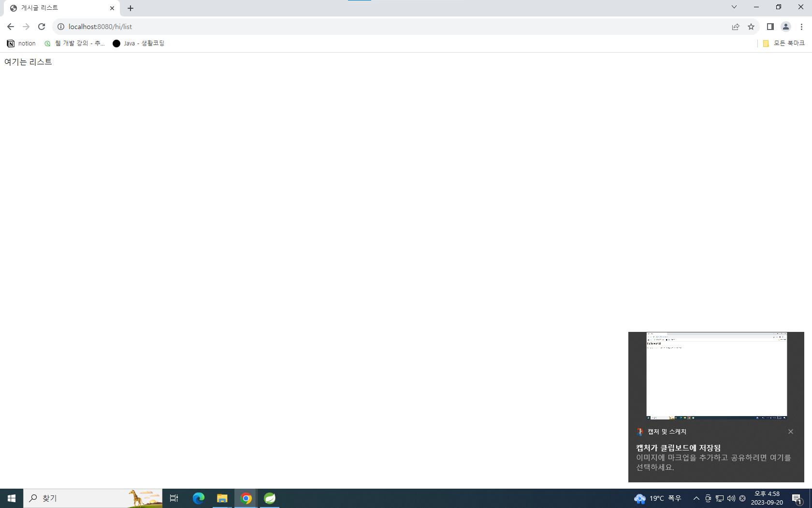The width and height of the screenshot is (812, 508).
Task: Expand the tab search dropdown arrow
Action: point(734,7)
